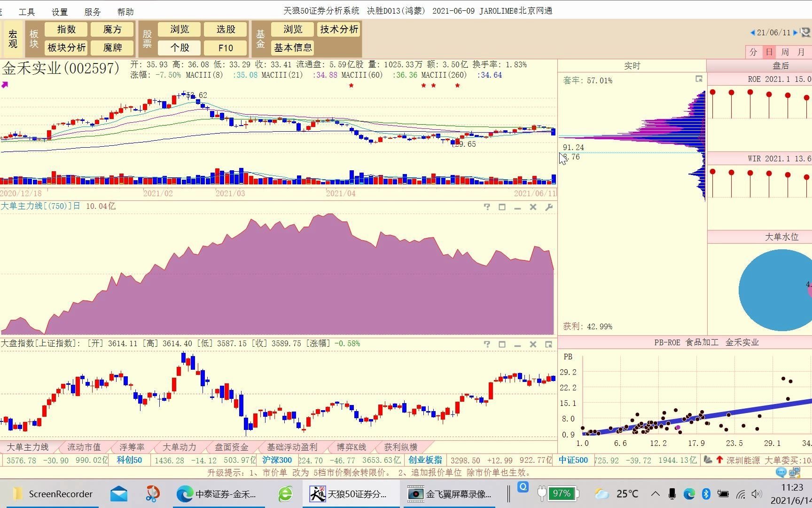The image size is (812, 508).
Task: Click the 科创50 index label
Action: (129, 460)
